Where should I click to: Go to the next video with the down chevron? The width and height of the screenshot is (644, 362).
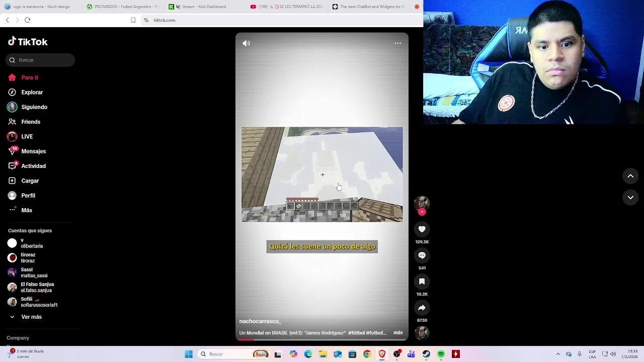point(630,198)
